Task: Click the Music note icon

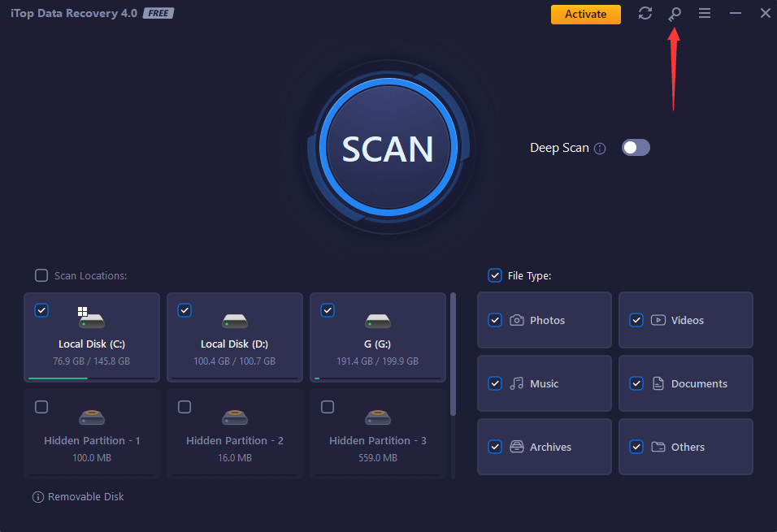Action: (x=518, y=383)
